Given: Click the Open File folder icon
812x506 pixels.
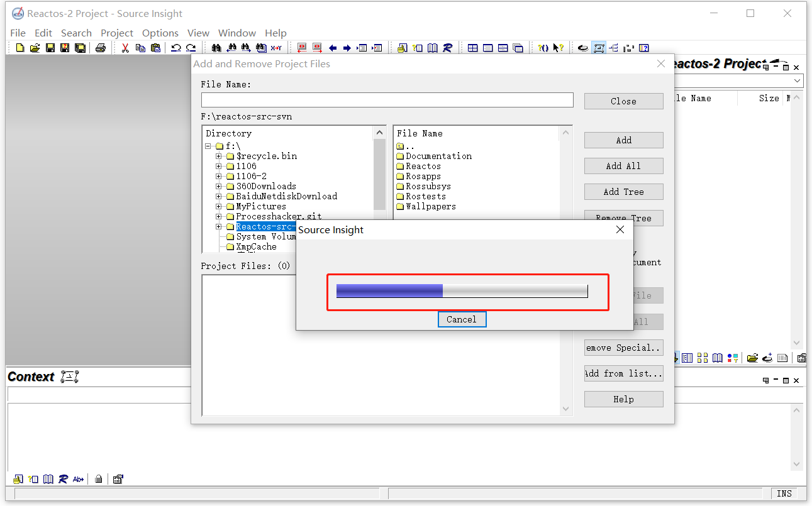Looking at the screenshot, I should 35,48.
